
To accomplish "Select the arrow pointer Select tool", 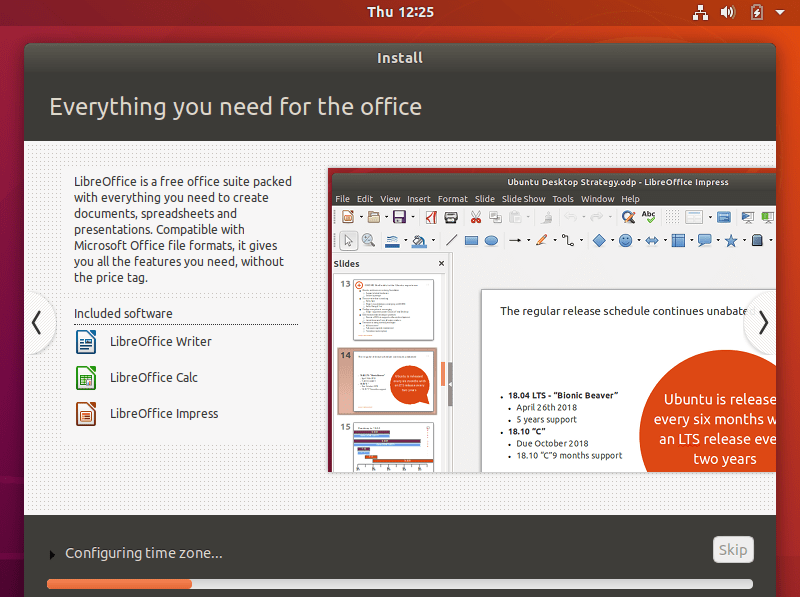I will (348, 240).
